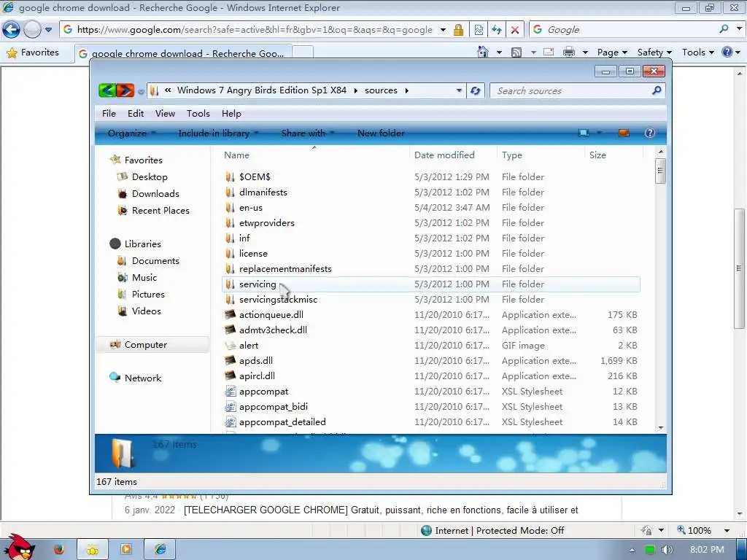The image size is (747, 560).
Task: Click Explorer file list scrollbar thumb
Action: [x=660, y=171]
